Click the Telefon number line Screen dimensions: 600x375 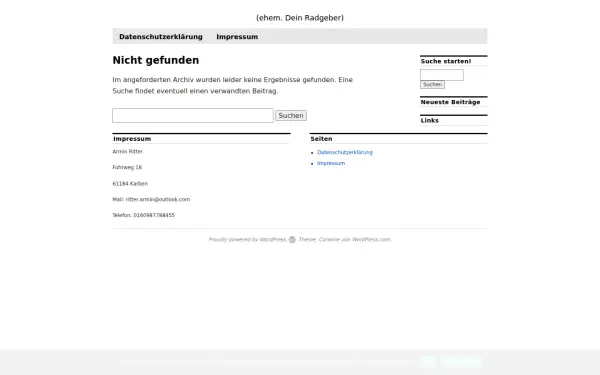143,215
